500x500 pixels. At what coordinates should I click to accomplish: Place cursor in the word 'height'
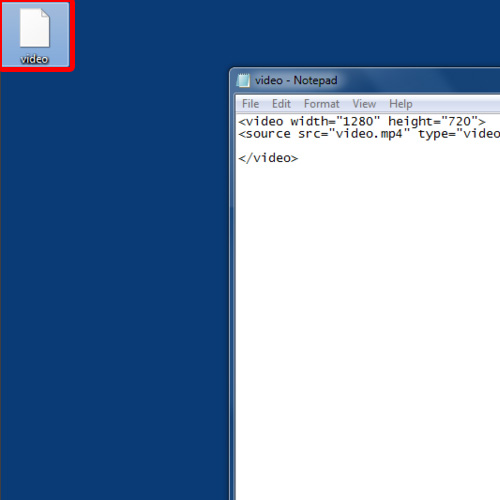[x=410, y=122]
